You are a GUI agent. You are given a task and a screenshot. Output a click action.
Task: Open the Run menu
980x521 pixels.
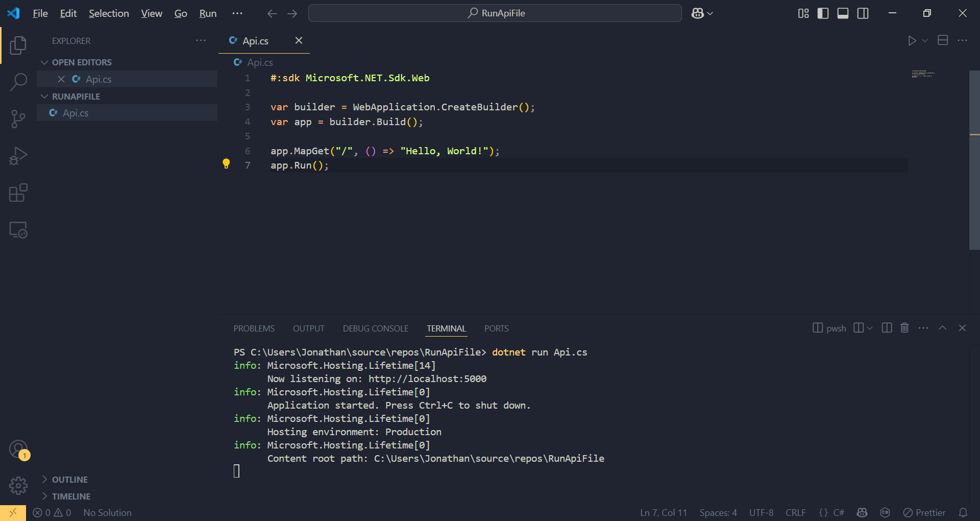point(207,13)
